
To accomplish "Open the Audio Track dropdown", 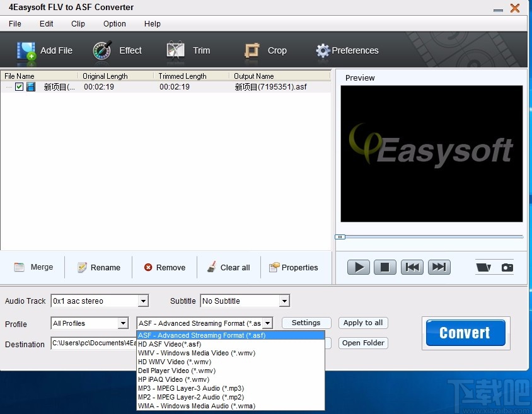I will pyautogui.click(x=142, y=301).
